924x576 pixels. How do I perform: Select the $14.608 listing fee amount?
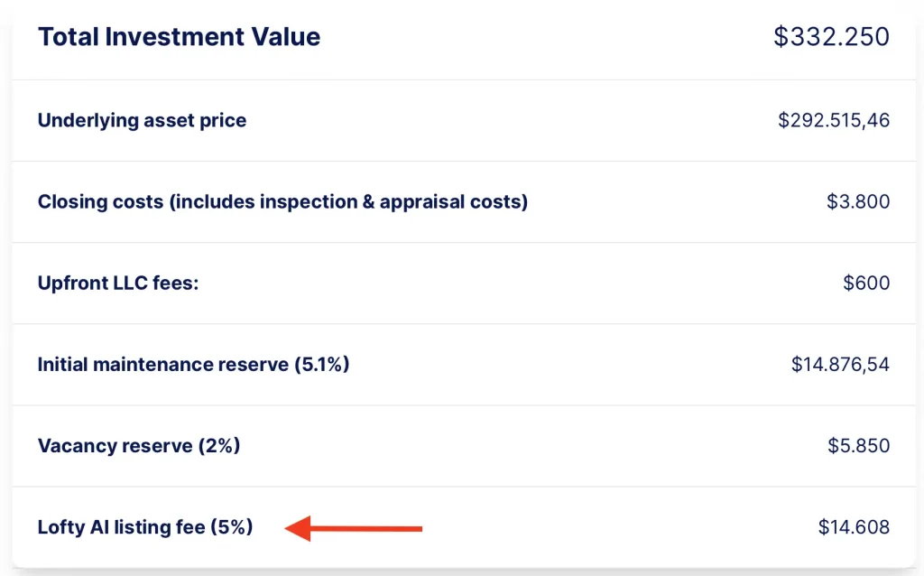click(854, 527)
